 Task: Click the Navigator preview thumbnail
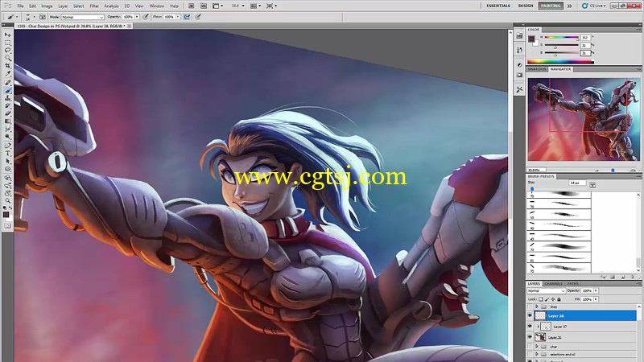coord(584,119)
